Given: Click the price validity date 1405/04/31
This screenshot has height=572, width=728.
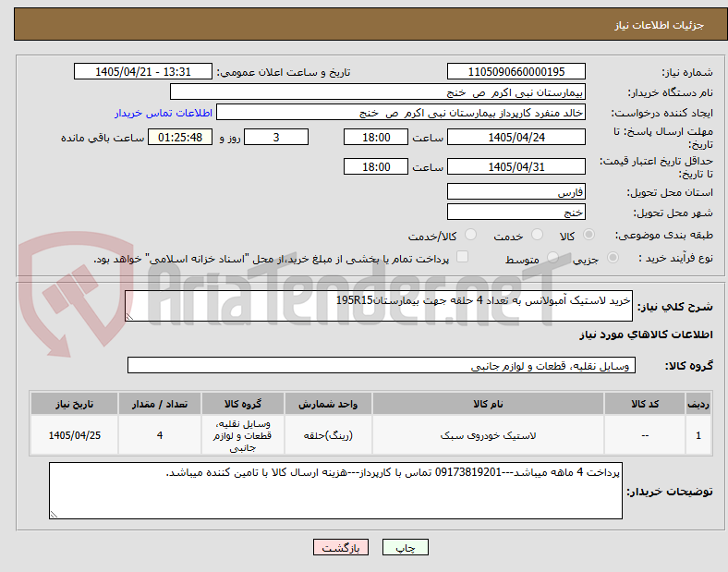Looking at the screenshot, I should click(x=516, y=166).
